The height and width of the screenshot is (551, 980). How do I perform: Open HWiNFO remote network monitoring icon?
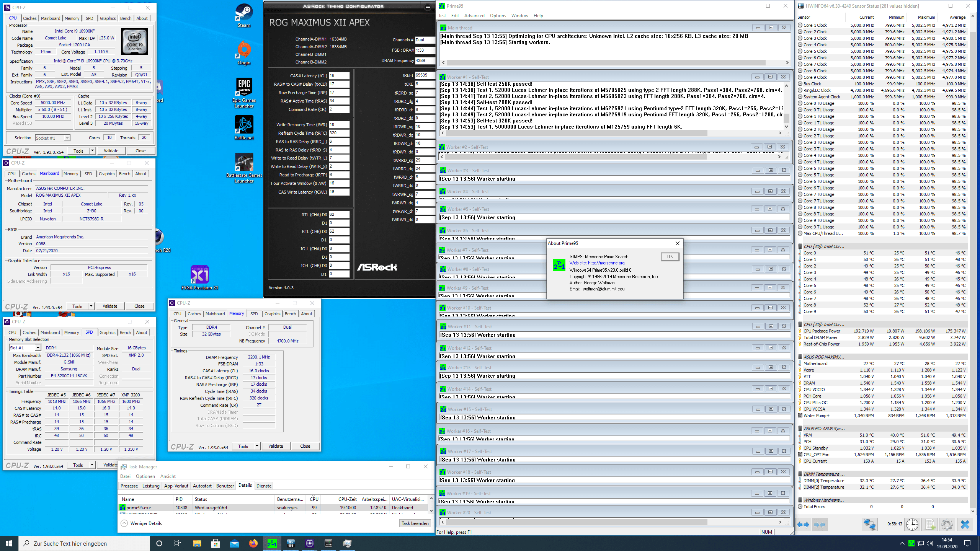pyautogui.click(x=869, y=525)
